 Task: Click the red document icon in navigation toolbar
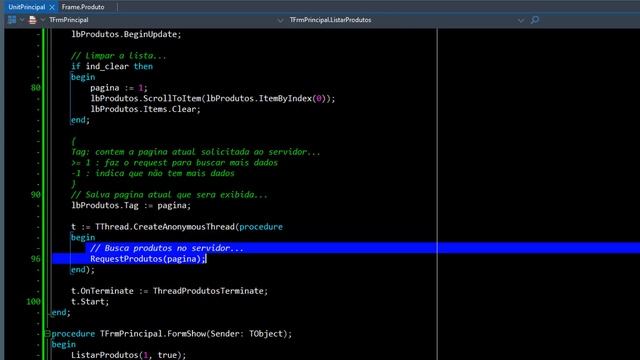click(x=33, y=20)
